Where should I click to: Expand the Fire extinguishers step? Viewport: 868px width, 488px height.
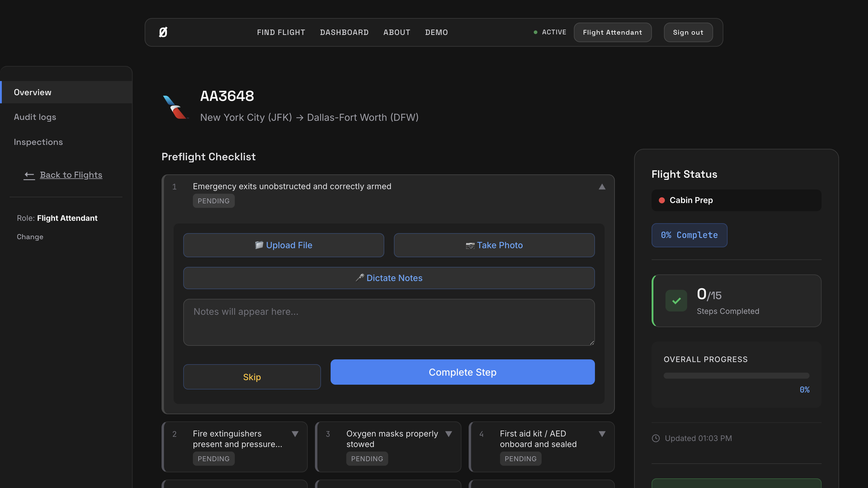coord(295,434)
